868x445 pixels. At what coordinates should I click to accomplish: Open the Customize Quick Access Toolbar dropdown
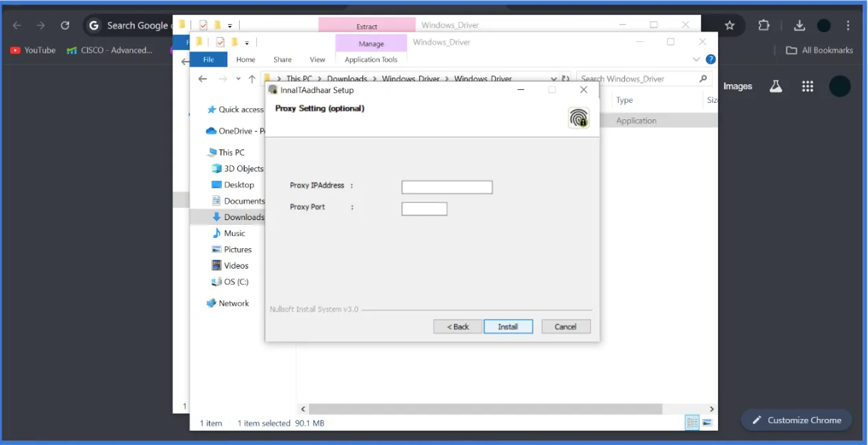[x=247, y=43]
